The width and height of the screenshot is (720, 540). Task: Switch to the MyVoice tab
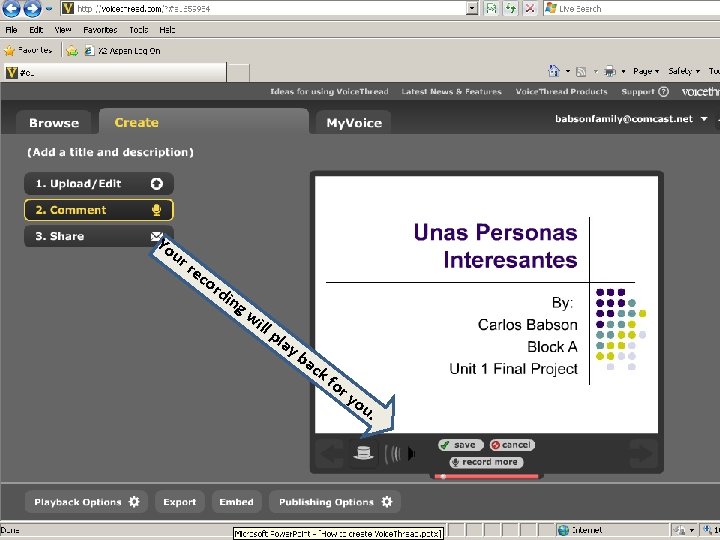[354, 123]
